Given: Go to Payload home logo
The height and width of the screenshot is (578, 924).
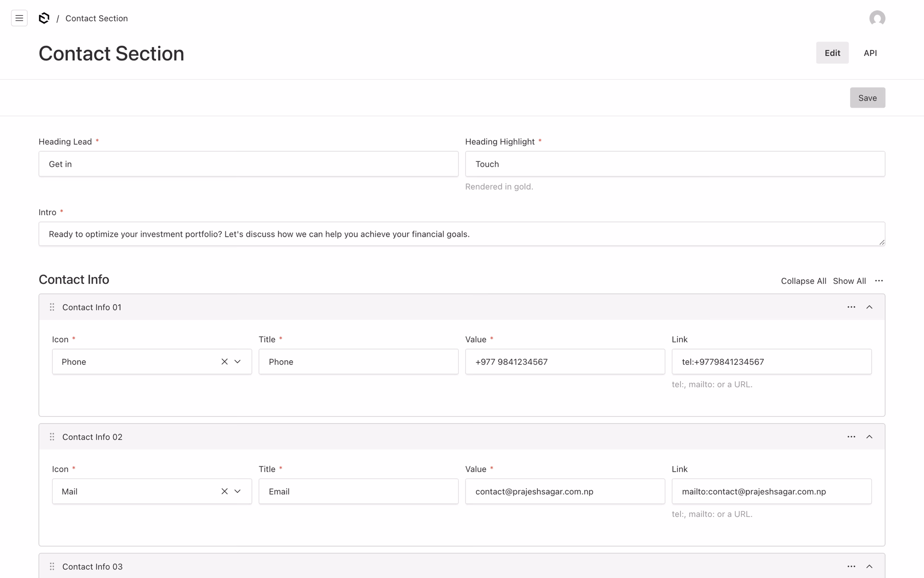Looking at the screenshot, I should click(44, 18).
